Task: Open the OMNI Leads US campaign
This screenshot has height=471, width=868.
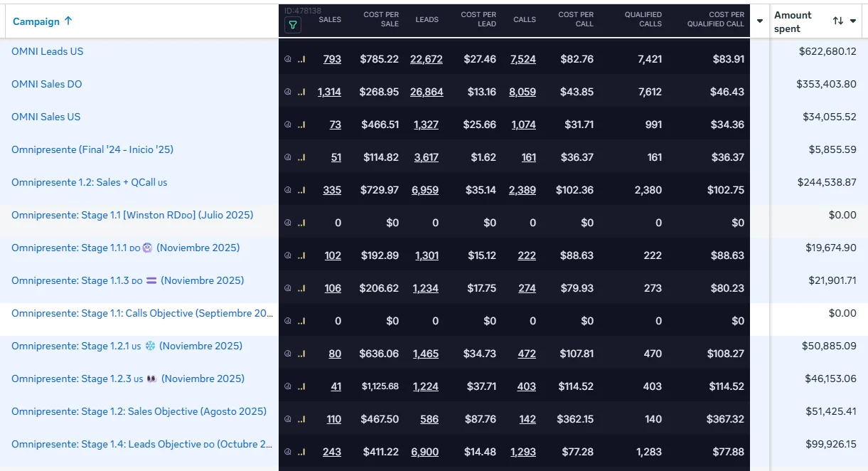Action: pos(47,51)
